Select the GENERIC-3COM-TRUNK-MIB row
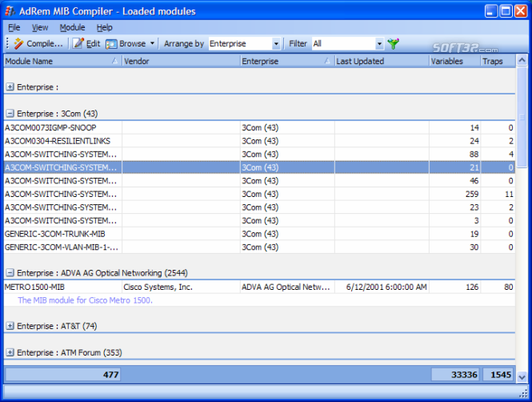Screen dimensions: 532x402 pos(259,234)
